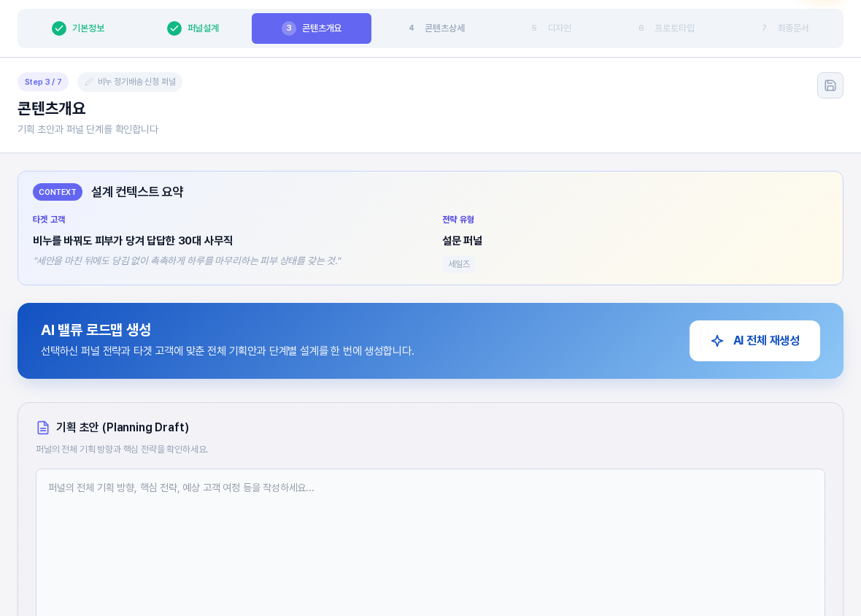Focus the planning draft text area
The height and width of the screenshot is (616, 861).
coord(430,542)
